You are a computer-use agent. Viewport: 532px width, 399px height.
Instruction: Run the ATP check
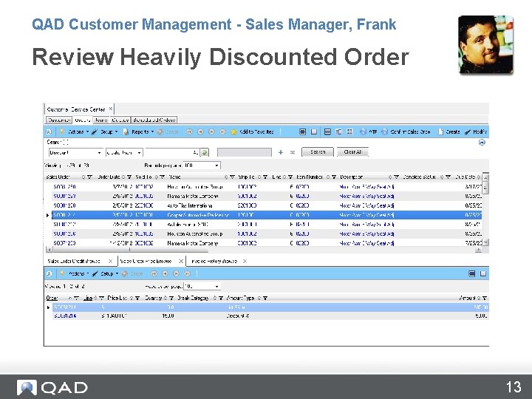click(369, 132)
